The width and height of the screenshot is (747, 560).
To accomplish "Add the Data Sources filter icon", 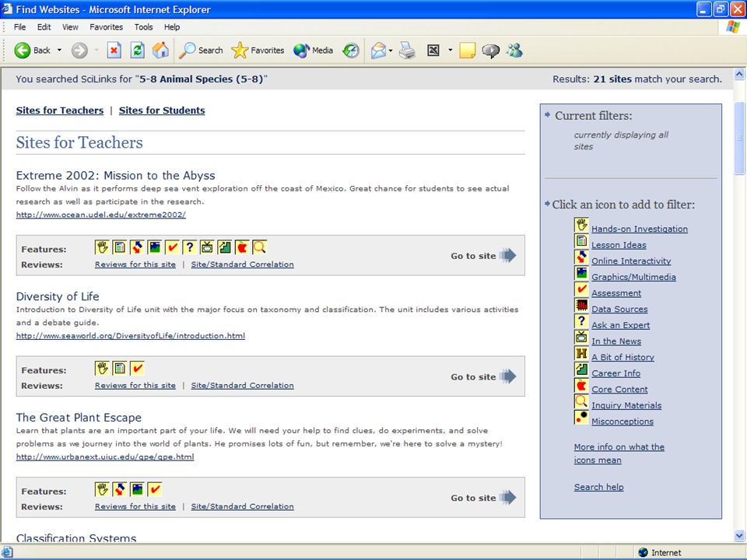I will 581,305.
